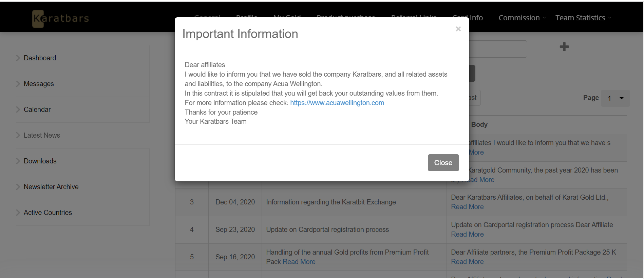This screenshot has width=644, height=279.
Task: Open the Page number dropdown
Action: tap(615, 98)
